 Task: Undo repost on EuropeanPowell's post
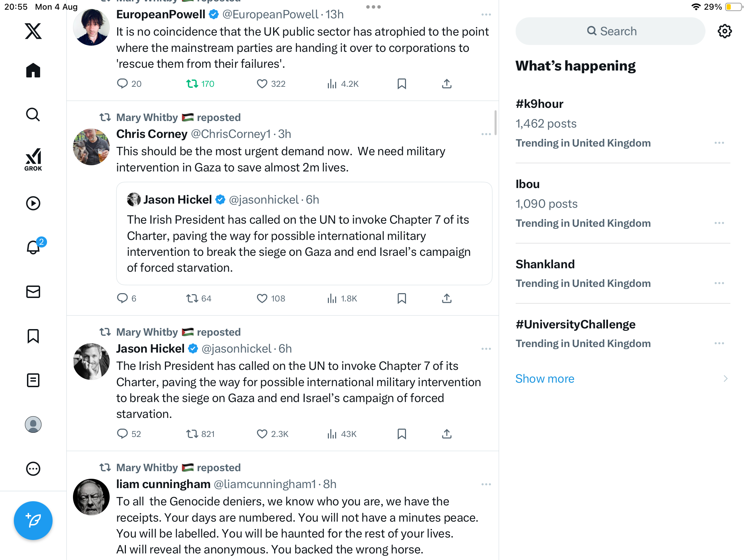click(192, 84)
